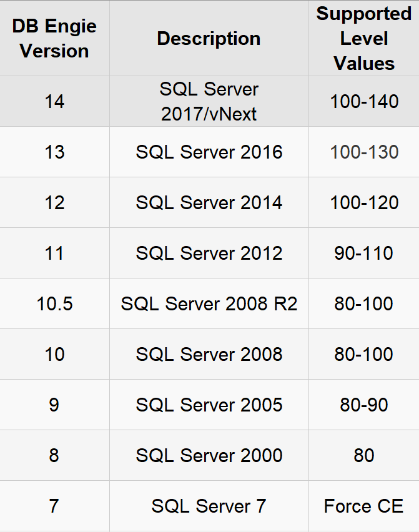The height and width of the screenshot is (532, 419).
Task: Select the version 11 cell
Action: tap(54, 253)
